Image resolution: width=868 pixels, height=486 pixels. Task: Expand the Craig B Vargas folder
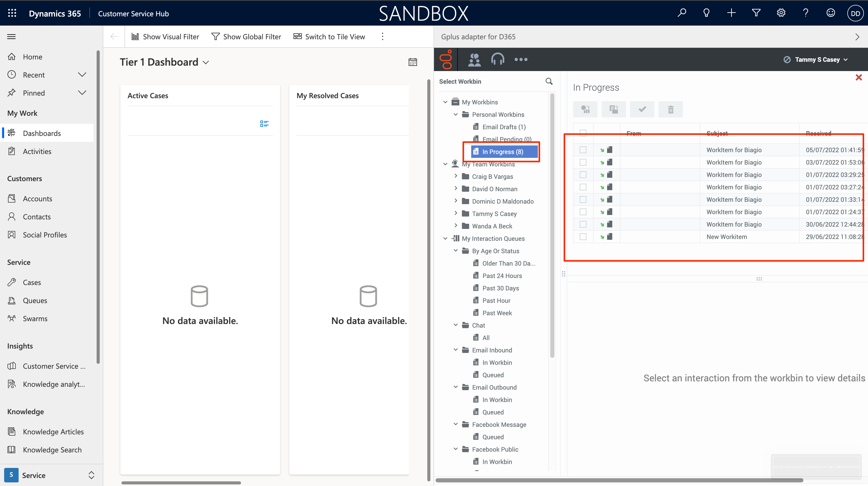pos(455,176)
